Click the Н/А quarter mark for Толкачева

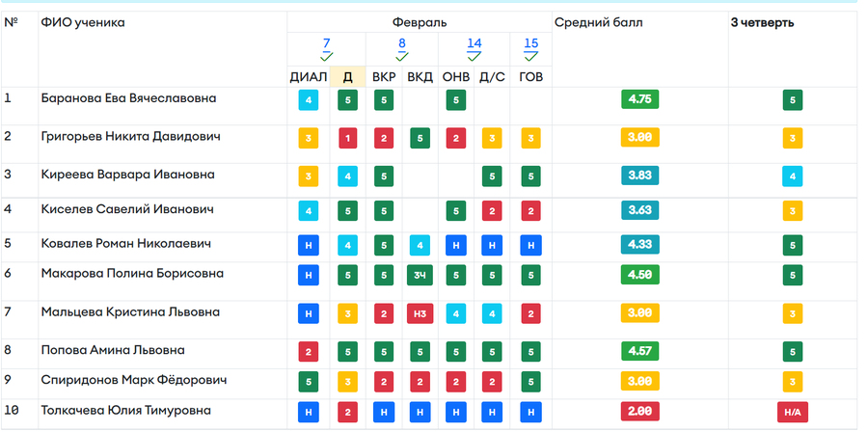[x=792, y=413]
